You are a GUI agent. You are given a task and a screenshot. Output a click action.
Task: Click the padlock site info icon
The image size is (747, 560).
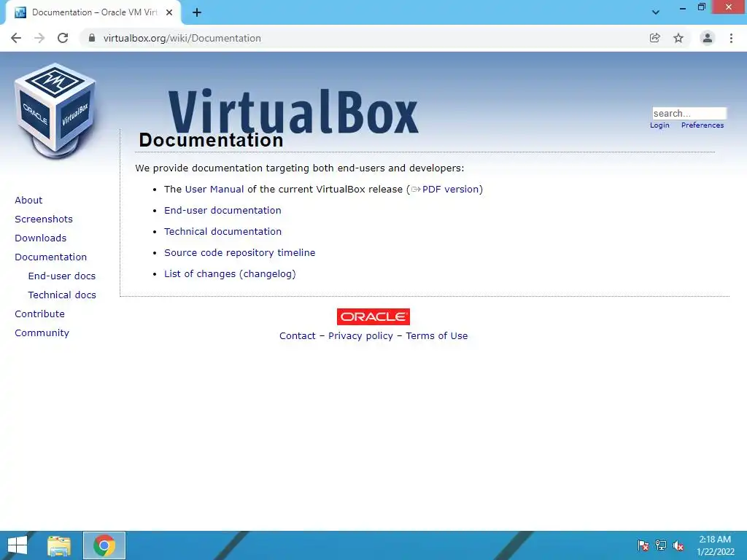[92, 38]
